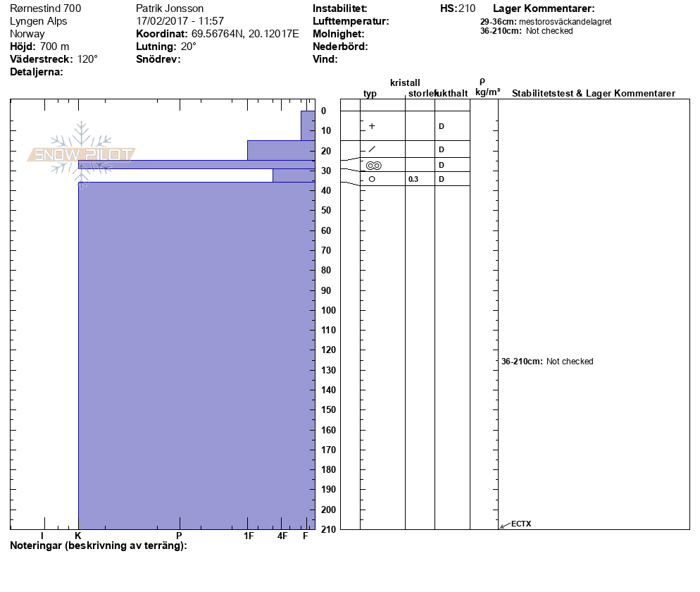Click the 'P' hardness axis label
This screenshot has height=592, width=700.
pyautogui.click(x=179, y=536)
